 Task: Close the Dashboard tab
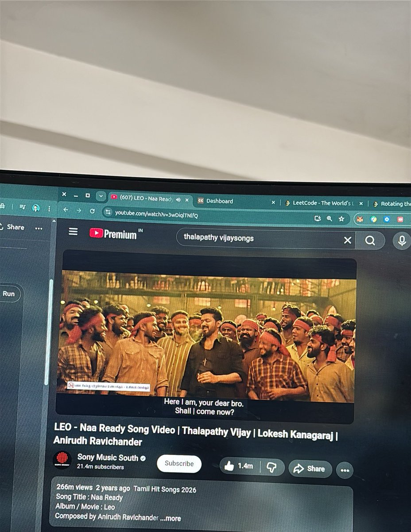pos(273,203)
